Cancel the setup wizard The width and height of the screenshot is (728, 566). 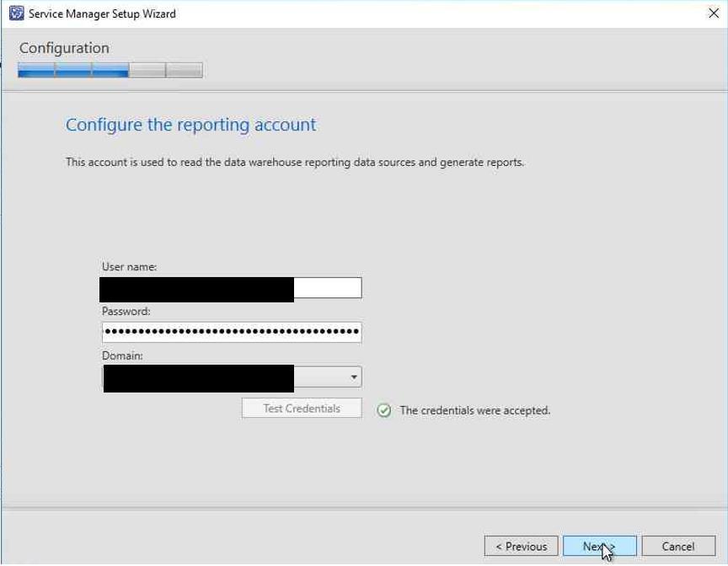pos(678,546)
